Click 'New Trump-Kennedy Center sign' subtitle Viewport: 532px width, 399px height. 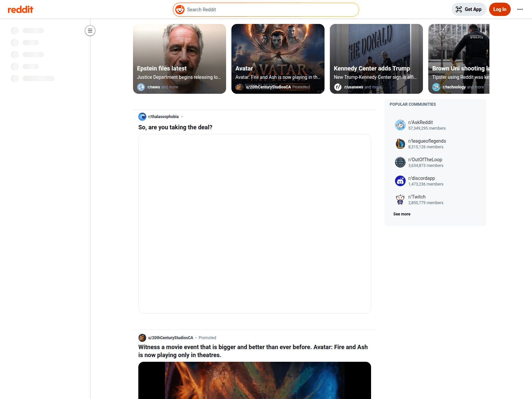point(375,77)
